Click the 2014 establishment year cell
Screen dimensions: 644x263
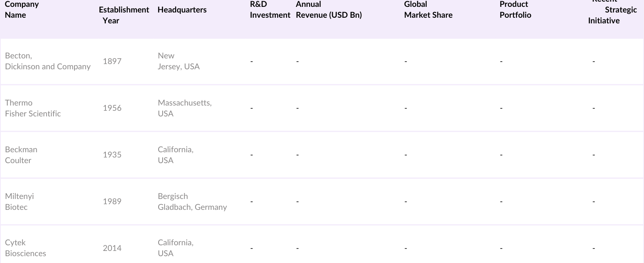click(112, 248)
